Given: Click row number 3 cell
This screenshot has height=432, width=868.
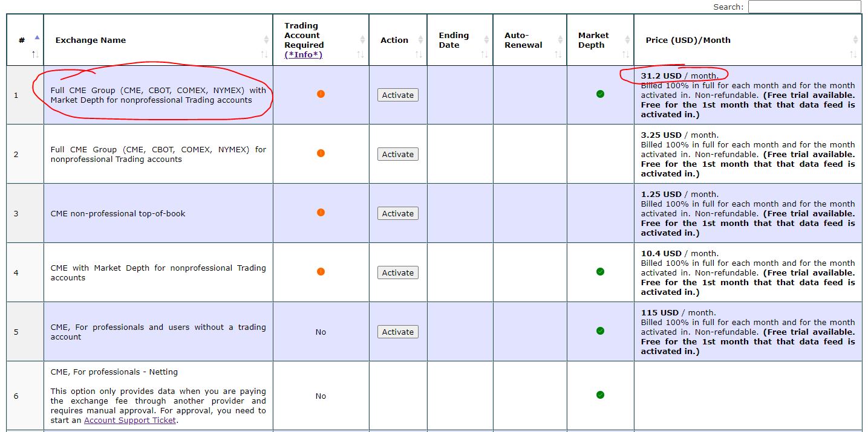Looking at the screenshot, I should coord(25,213).
